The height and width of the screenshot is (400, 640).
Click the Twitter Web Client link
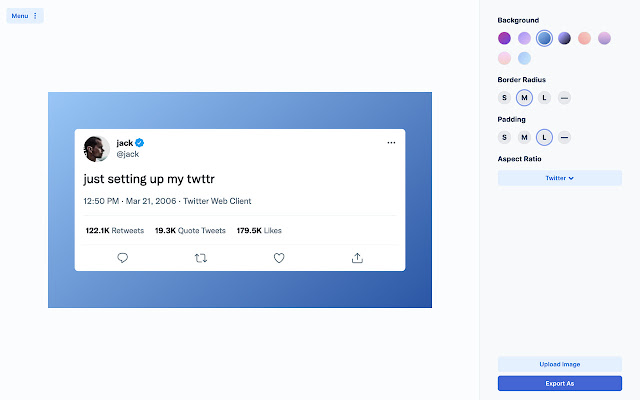pyautogui.click(x=217, y=201)
